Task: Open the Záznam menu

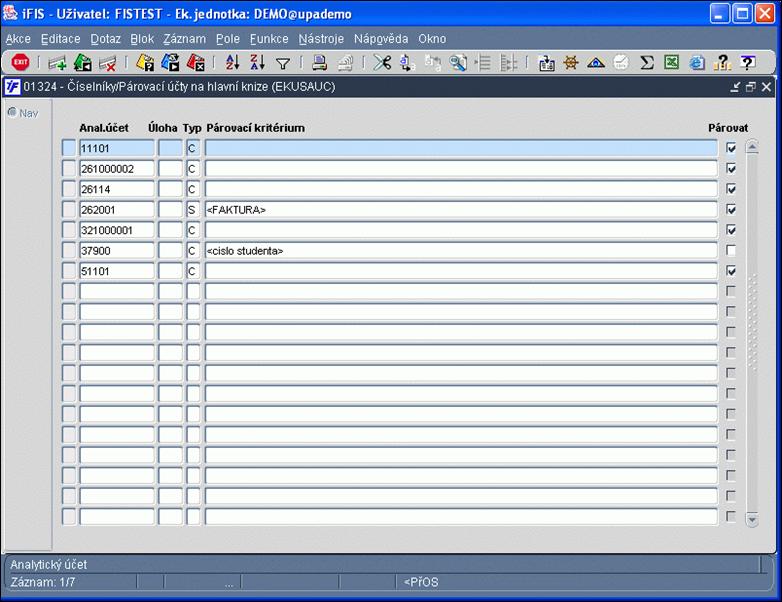Action: 185,39
